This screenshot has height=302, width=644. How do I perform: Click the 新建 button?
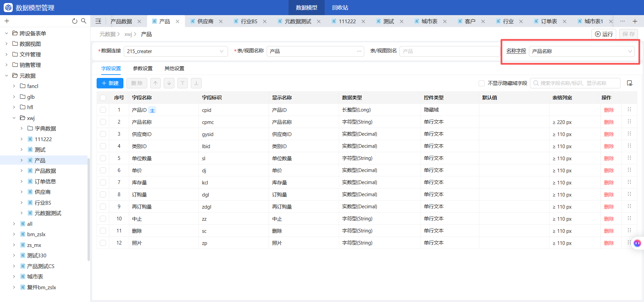click(x=110, y=83)
